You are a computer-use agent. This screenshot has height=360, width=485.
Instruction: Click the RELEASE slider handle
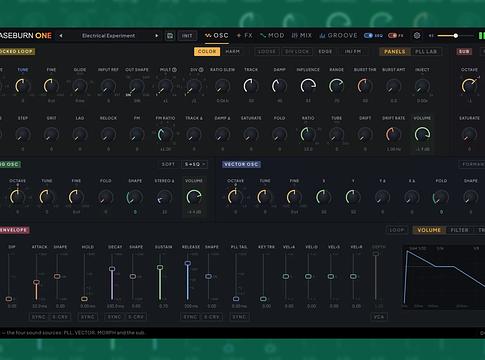point(188,263)
